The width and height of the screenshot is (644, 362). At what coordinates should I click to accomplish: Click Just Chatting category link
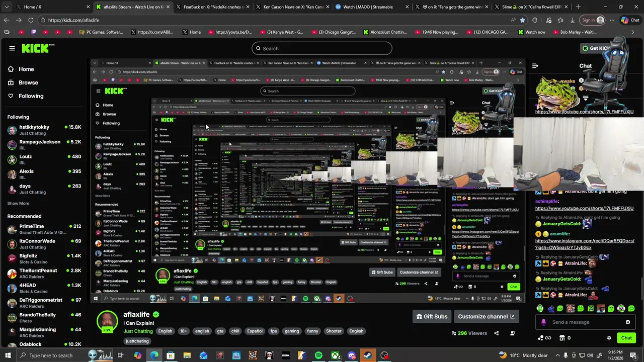pyautogui.click(x=138, y=331)
